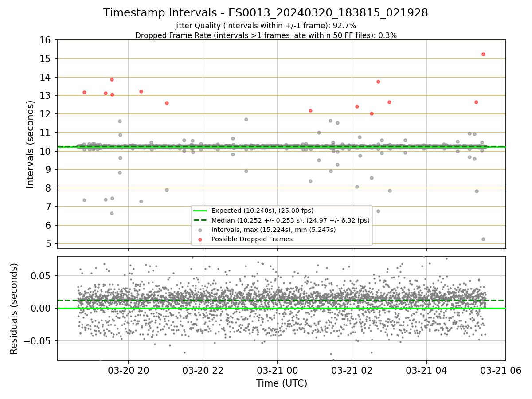
Task: Click the "Time (UTC)" x-axis label
Action: tap(282, 383)
